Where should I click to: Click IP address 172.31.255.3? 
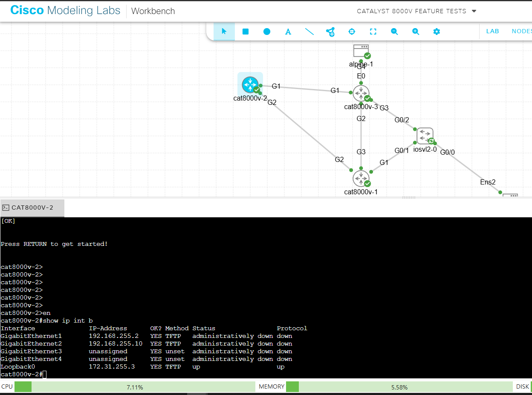click(112, 366)
